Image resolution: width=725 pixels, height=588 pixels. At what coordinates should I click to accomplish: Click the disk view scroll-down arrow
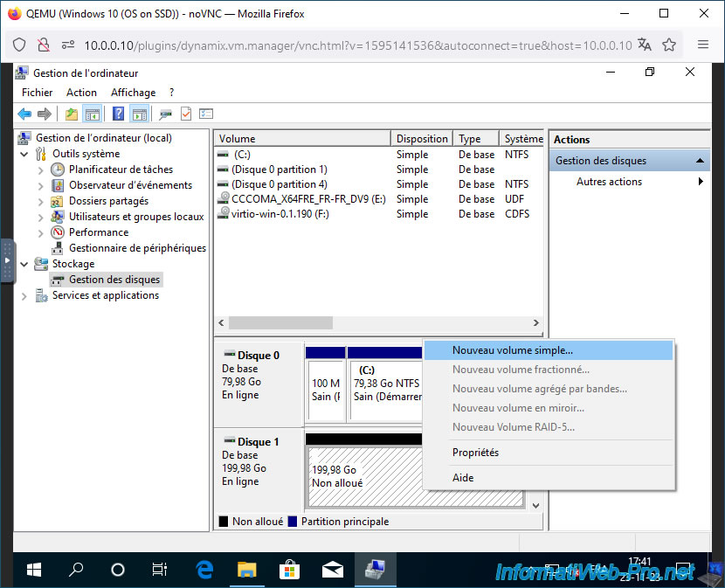536,506
